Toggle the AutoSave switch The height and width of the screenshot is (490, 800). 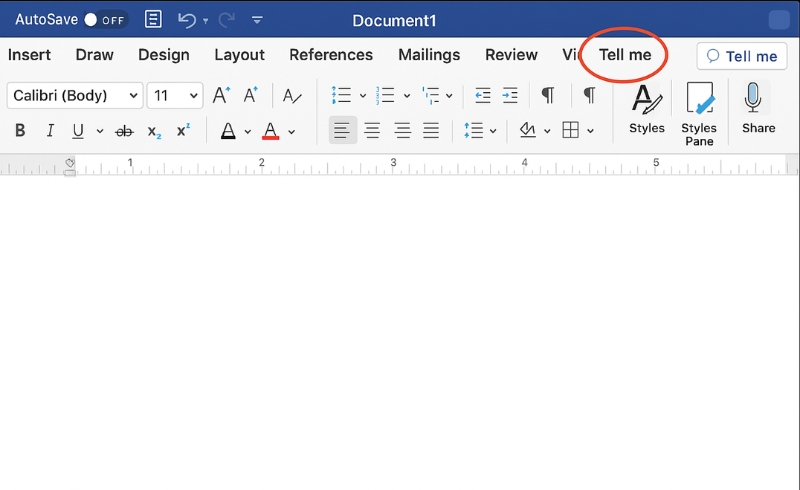pyautogui.click(x=106, y=20)
